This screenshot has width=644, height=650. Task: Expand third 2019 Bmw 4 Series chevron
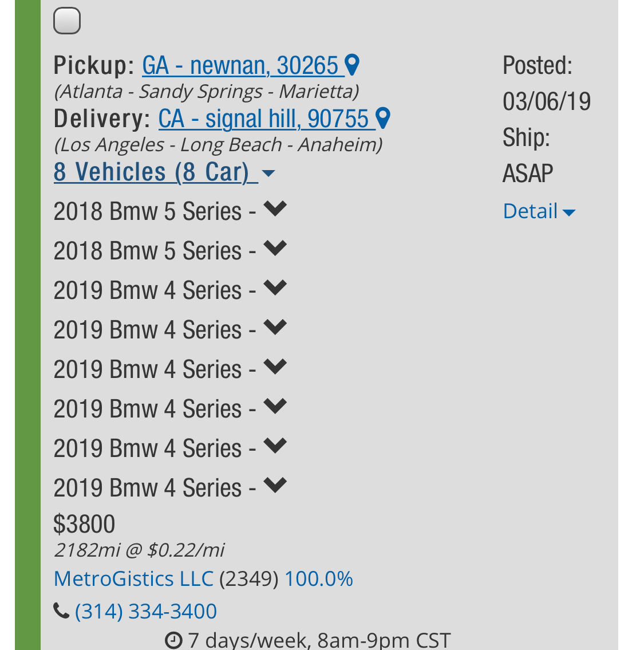pyautogui.click(x=275, y=368)
